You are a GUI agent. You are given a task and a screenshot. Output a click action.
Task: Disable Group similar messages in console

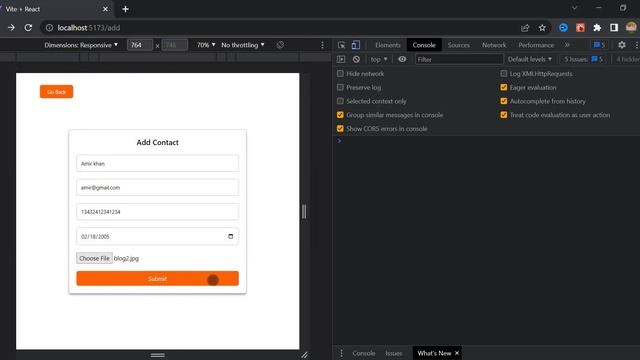[340, 115]
